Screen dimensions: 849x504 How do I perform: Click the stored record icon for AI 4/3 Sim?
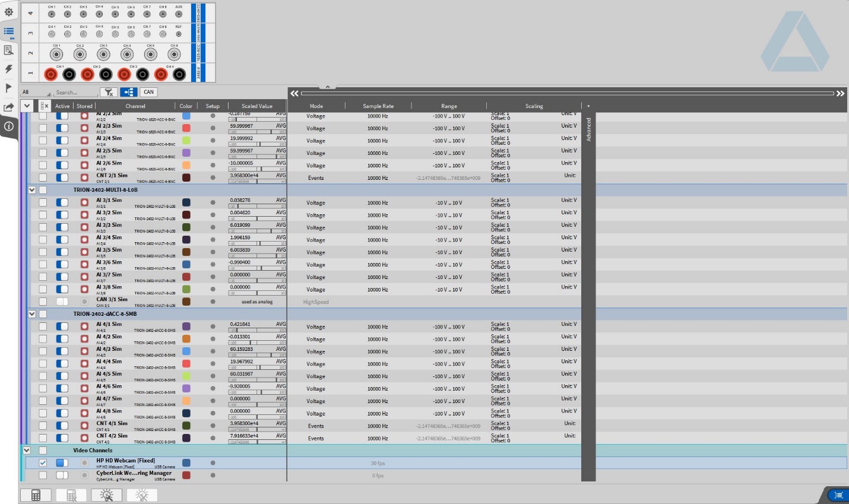84,351
